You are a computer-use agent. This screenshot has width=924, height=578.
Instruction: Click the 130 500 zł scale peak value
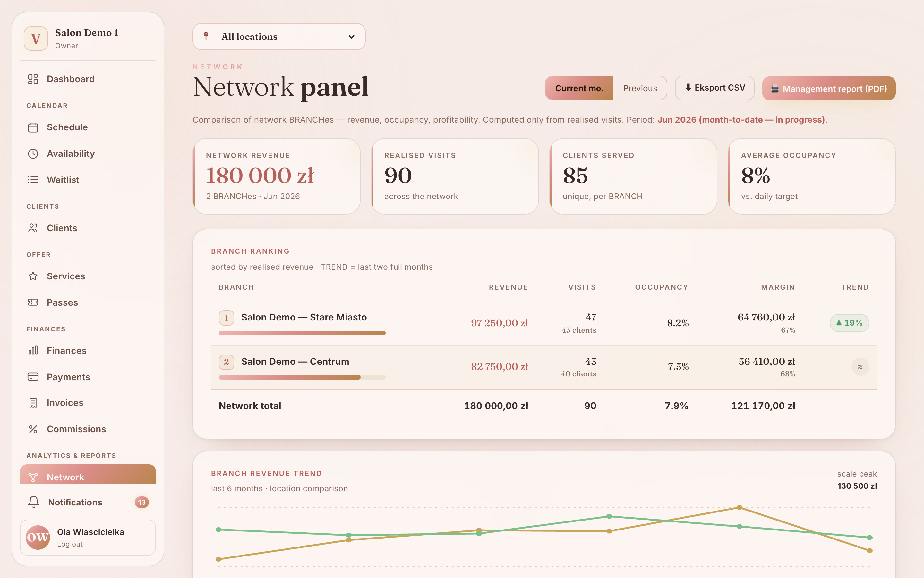pyautogui.click(x=857, y=486)
